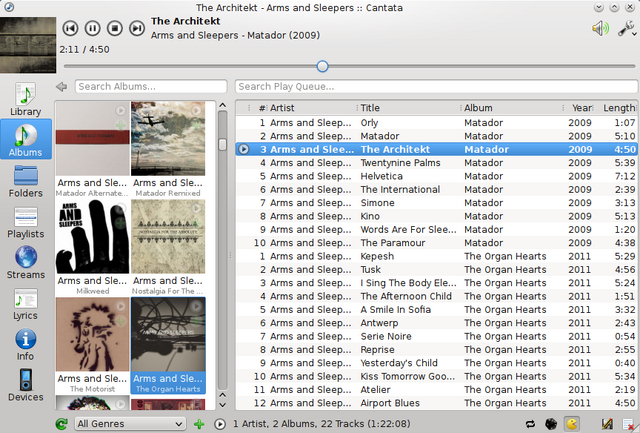Screen dimensions: 640x433
Task: Toggle random dice playback mode
Action: point(551,424)
